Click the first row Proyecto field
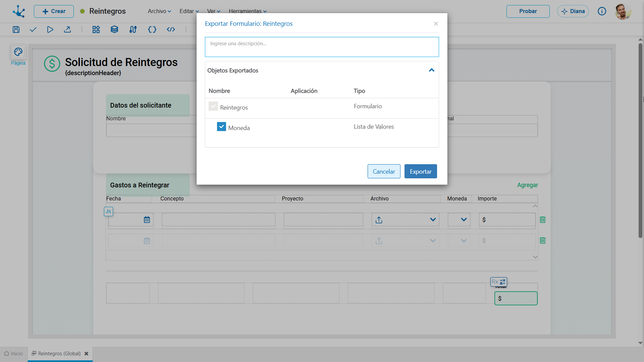The width and height of the screenshot is (644, 362). pyautogui.click(x=323, y=220)
